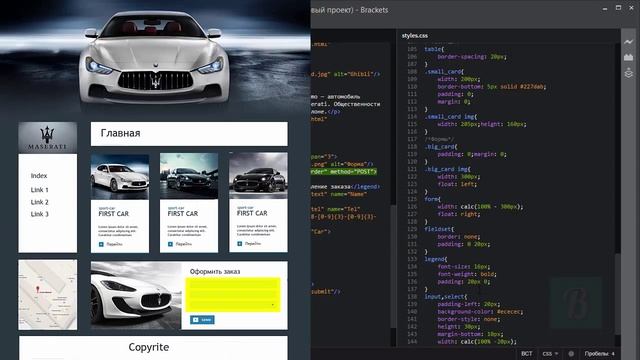Open Link 2 in webpage sidebar
The height and width of the screenshot is (360, 640).
[x=40, y=202]
